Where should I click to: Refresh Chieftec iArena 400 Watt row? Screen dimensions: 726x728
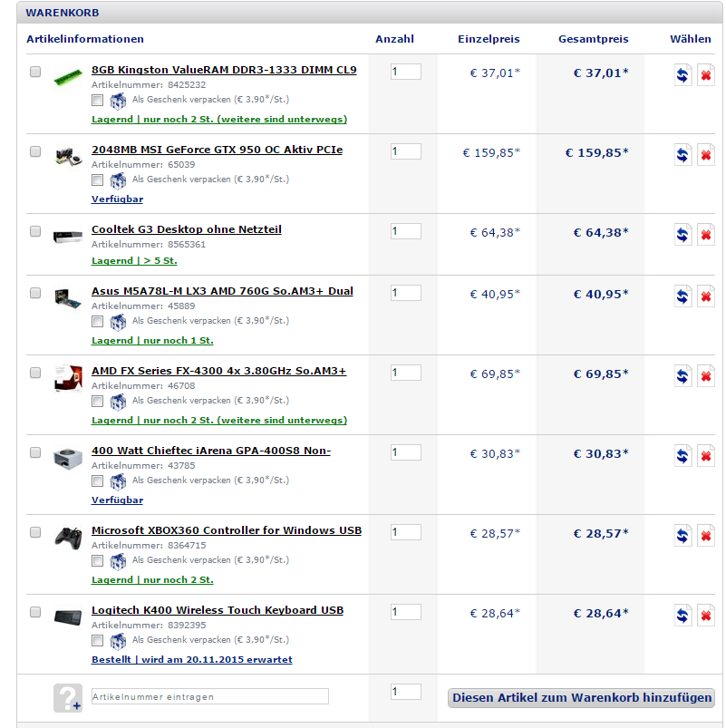click(x=682, y=456)
